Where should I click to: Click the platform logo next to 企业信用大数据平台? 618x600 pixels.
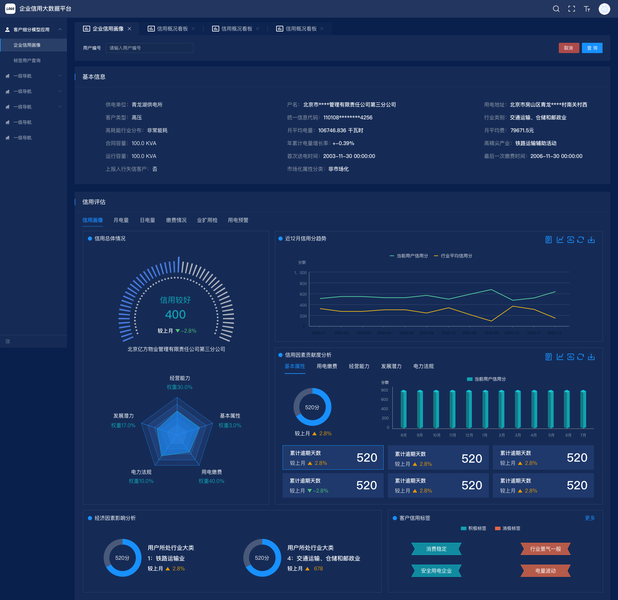coord(10,9)
